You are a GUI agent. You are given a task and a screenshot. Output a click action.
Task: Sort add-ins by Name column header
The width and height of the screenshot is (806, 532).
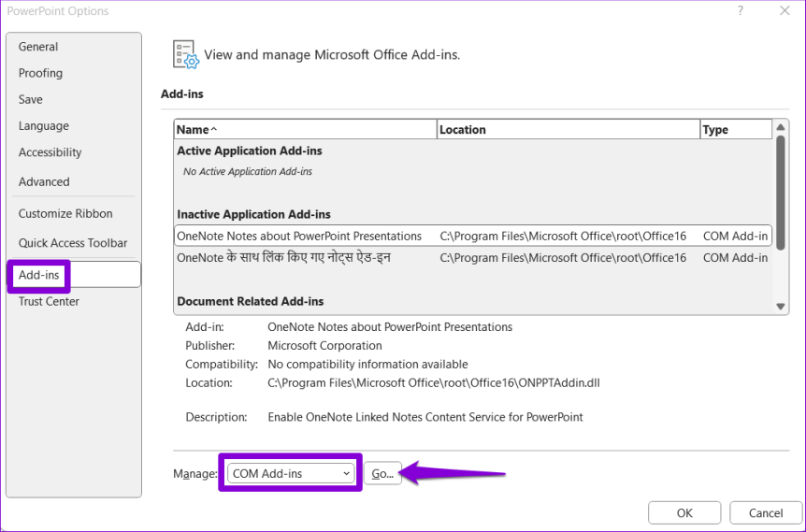pyautogui.click(x=305, y=130)
